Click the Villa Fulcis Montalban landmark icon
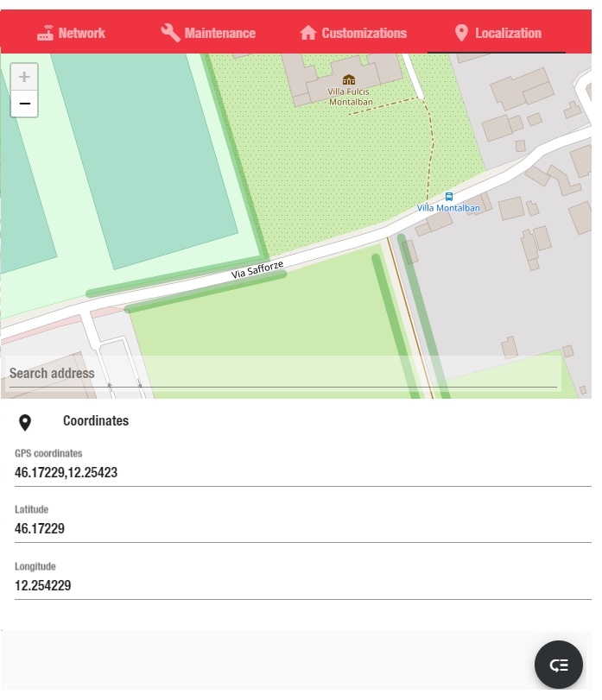The height and width of the screenshot is (700, 602). 349,79
